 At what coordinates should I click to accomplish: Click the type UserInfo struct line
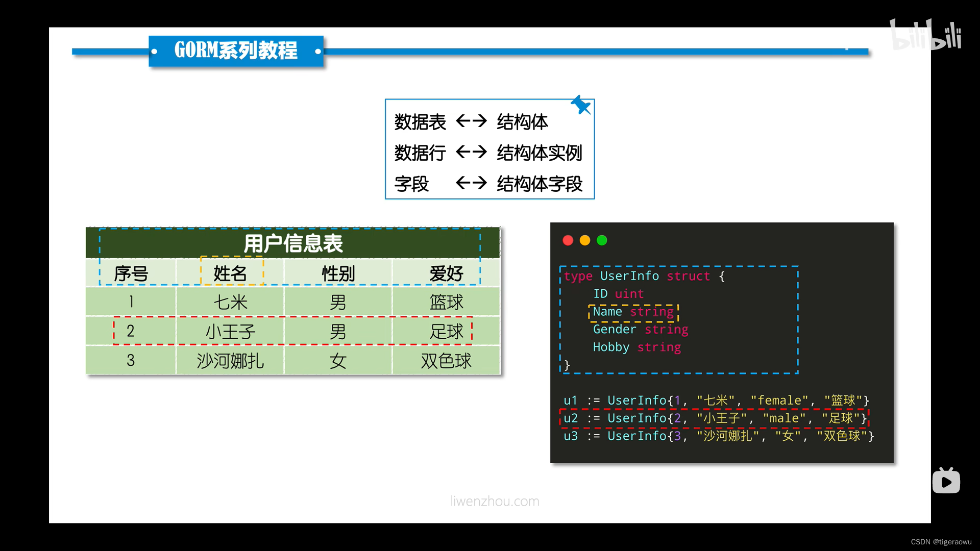(645, 276)
